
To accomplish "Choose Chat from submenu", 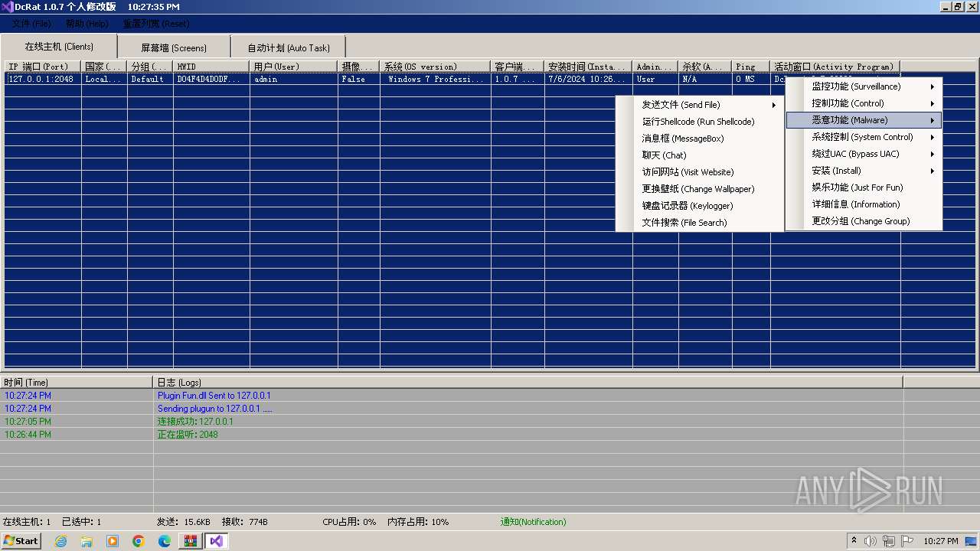I will pos(700,155).
